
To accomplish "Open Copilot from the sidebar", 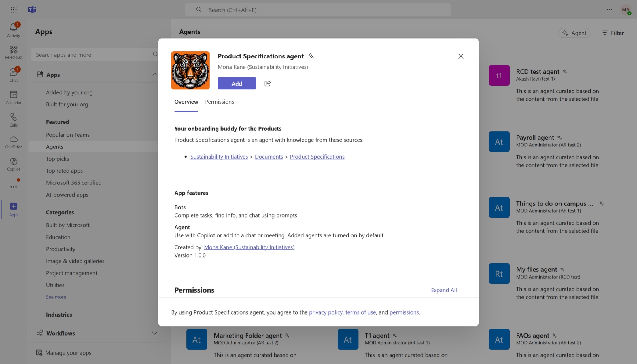I will click(14, 164).
